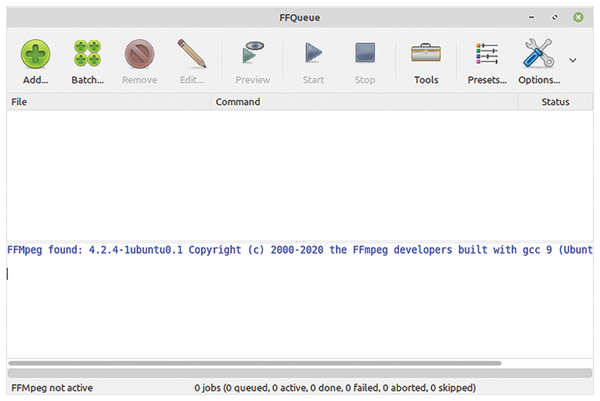Click the Stop square icon

tap(365, 52)
